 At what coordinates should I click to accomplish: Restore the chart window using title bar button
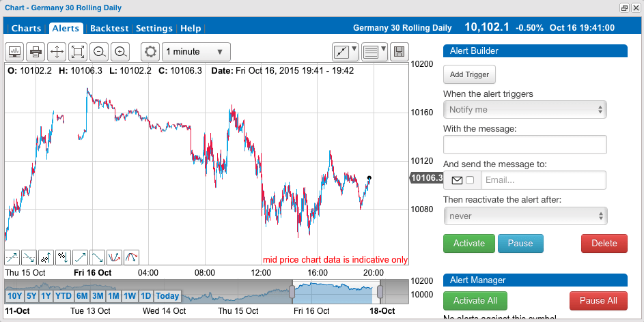pyautogui.click(x=625, y=8)
